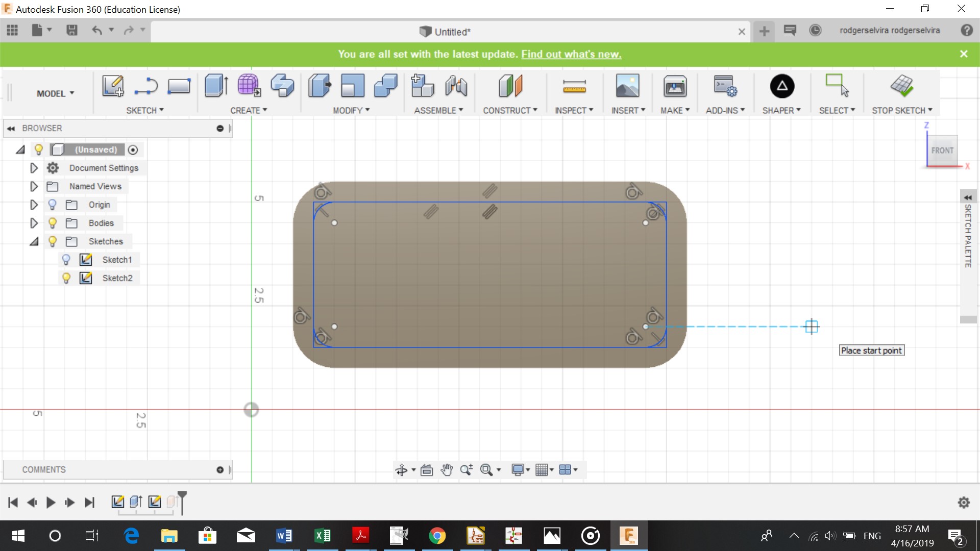Open the MODEL workspace dropdown
This screenshot has width=980, height=551.
click(x=55, y=93)
